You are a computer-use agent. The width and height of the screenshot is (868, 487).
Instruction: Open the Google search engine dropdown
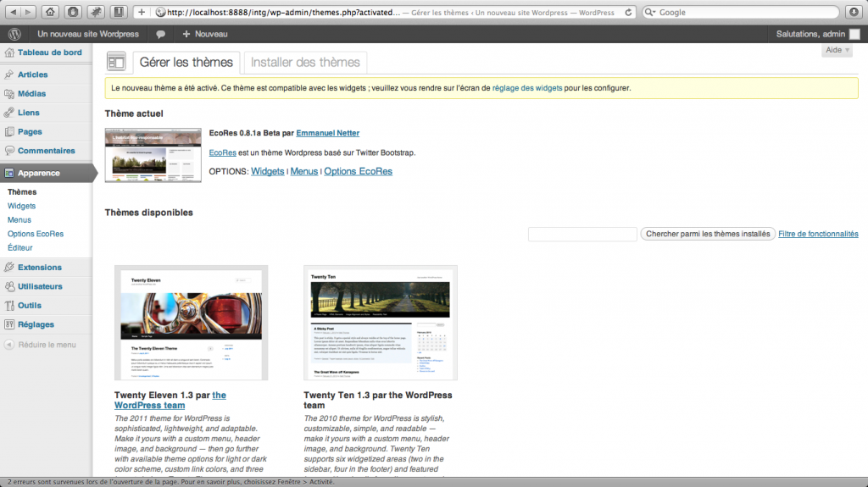(x=650, y=12)
